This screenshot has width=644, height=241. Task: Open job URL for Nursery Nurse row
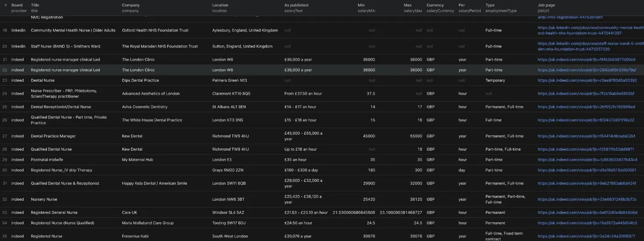(588, 199)
